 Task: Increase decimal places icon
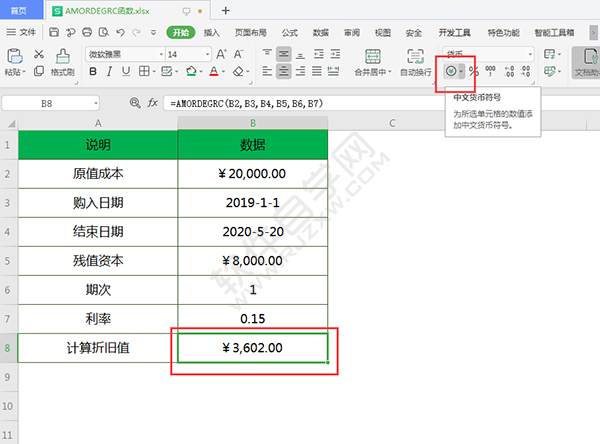509,71
